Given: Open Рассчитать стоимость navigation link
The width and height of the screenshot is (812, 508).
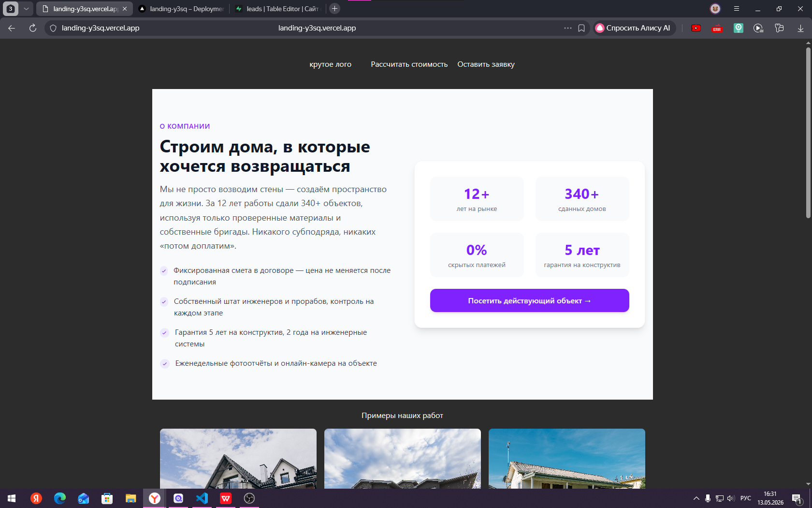Looking at the screenshot, I should [409, 64].
